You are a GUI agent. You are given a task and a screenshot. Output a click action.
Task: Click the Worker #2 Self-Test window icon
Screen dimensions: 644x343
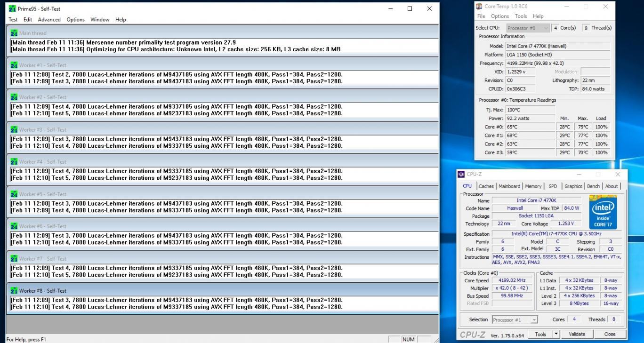click(14, 97)
